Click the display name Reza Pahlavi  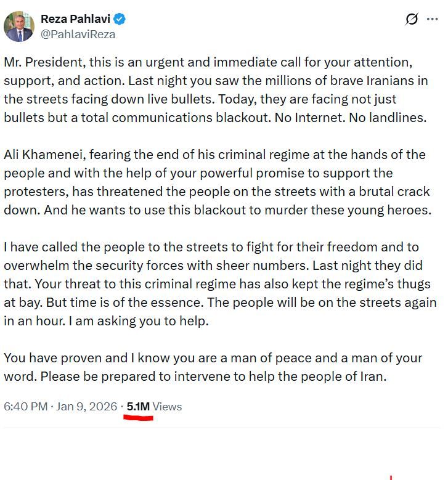(75, 19)
